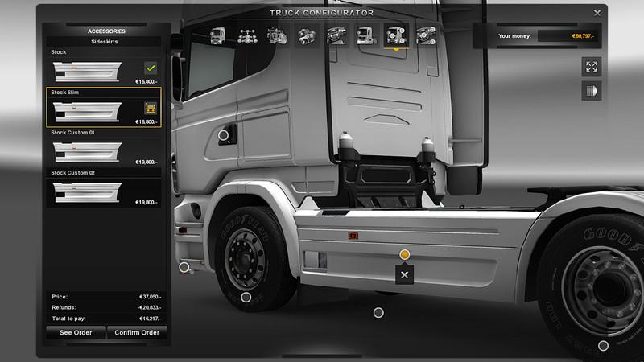
Task: Close the Truck Configurator window
Action: (597, 13)
